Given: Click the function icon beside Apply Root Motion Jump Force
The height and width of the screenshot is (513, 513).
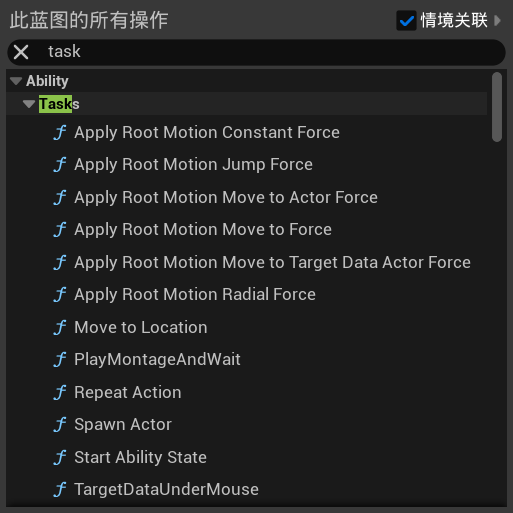Looking at the screenshot, I should tap(60, 165).
